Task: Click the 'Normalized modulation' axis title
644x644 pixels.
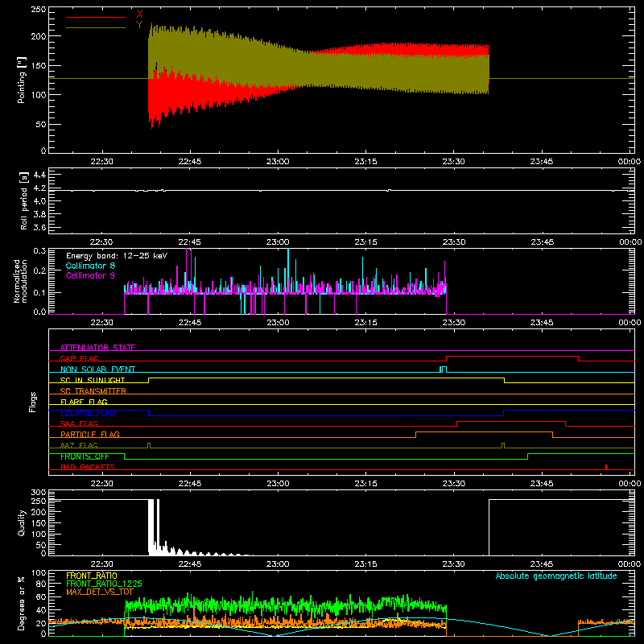Action: point(20,281)
